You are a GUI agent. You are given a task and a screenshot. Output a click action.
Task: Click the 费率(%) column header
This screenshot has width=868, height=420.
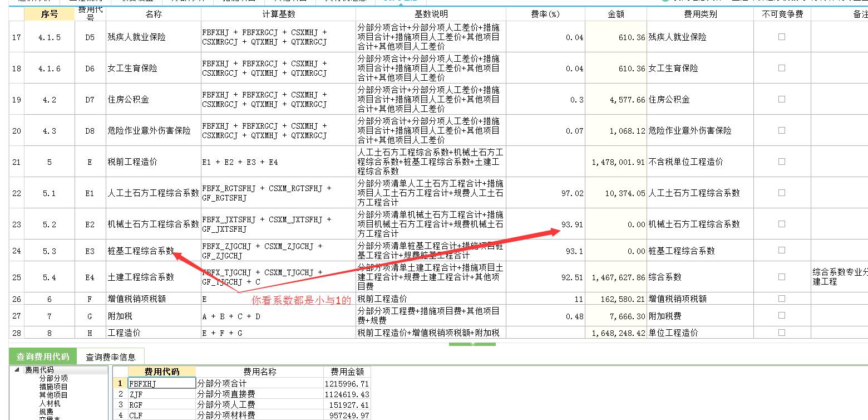(545, 14)
